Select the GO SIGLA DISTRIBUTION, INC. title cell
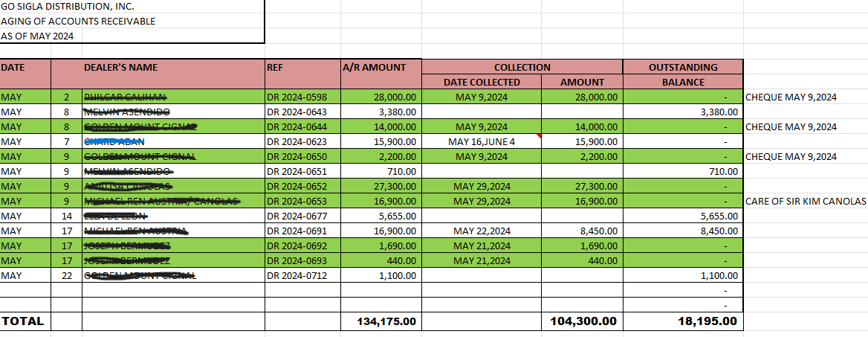This screenshot has width=868, height=337. (132, 7)
